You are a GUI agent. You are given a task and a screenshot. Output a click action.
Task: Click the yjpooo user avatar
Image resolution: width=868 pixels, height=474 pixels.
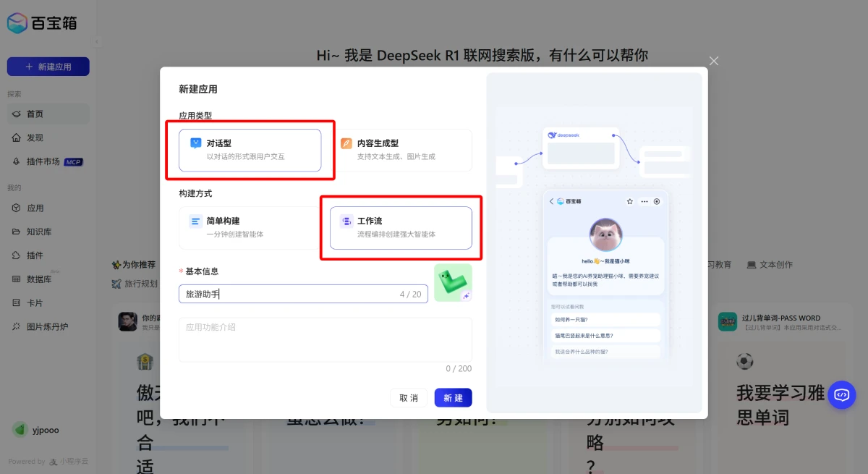point(20,430)
